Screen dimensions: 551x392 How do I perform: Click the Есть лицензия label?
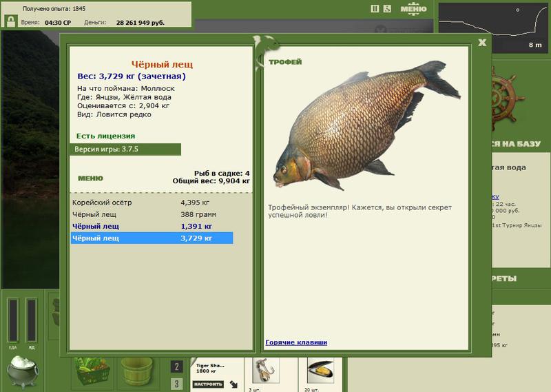point(106,136)
